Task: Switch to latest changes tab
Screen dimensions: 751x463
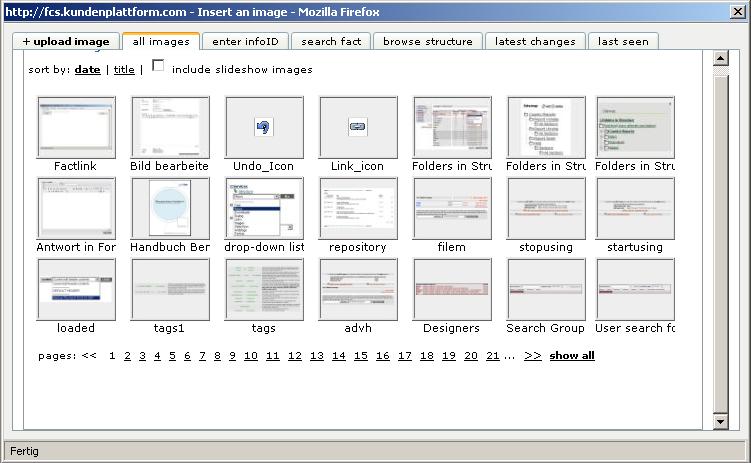Action: pyautogui.click(x=535, y=42)
